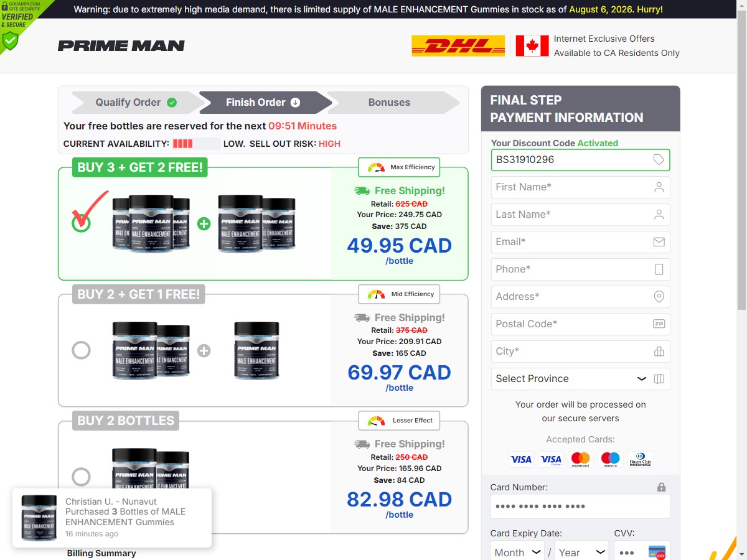Click the BUY 3 + GET 2 FREE banner
Viewport: 747px width, 560px height.
(x=141, y=167)
